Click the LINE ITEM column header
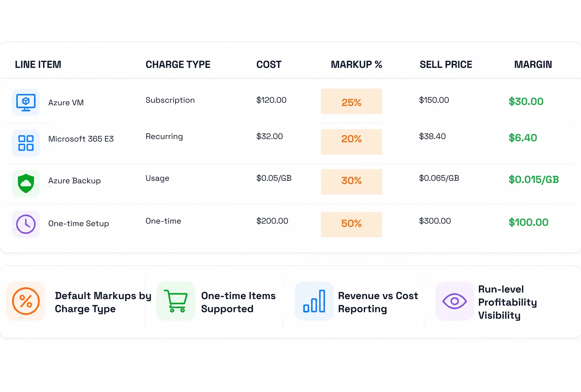Image resolution: width=581 pixels, height=392 pixels. pyautogui.click(x=38, y=65)
